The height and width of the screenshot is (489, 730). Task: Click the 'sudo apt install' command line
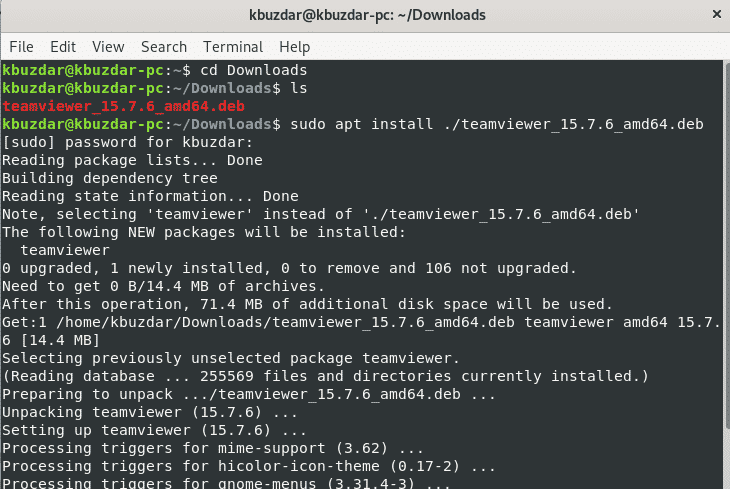(x=495, y=125)
